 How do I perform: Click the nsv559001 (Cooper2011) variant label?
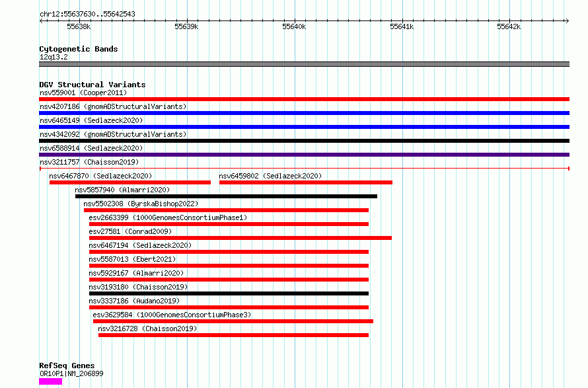pos(83,93)
